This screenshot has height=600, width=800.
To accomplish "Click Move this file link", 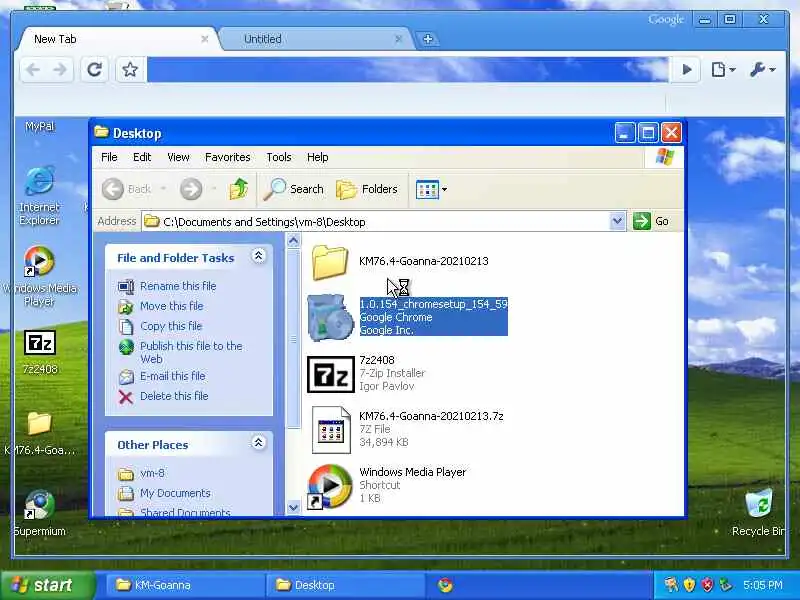I will pyautogui.click(x=171, y=306).
